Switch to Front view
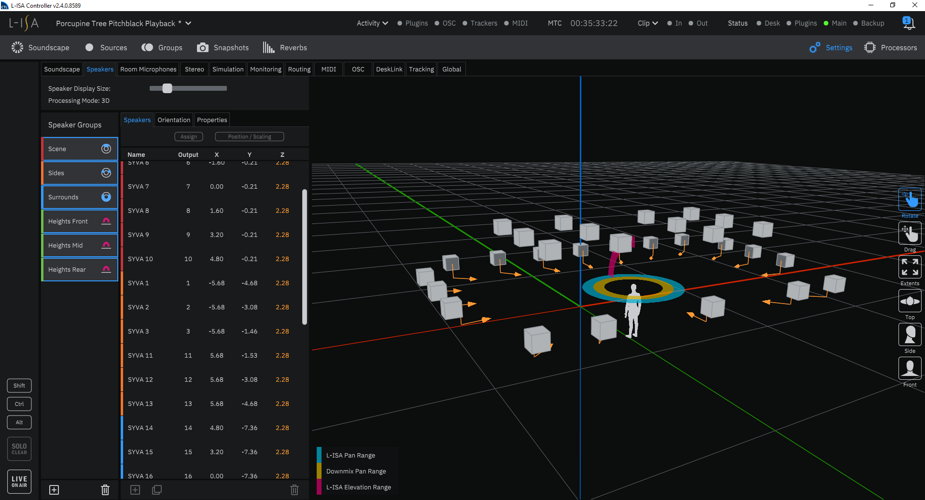 click(x=910, y=369)
